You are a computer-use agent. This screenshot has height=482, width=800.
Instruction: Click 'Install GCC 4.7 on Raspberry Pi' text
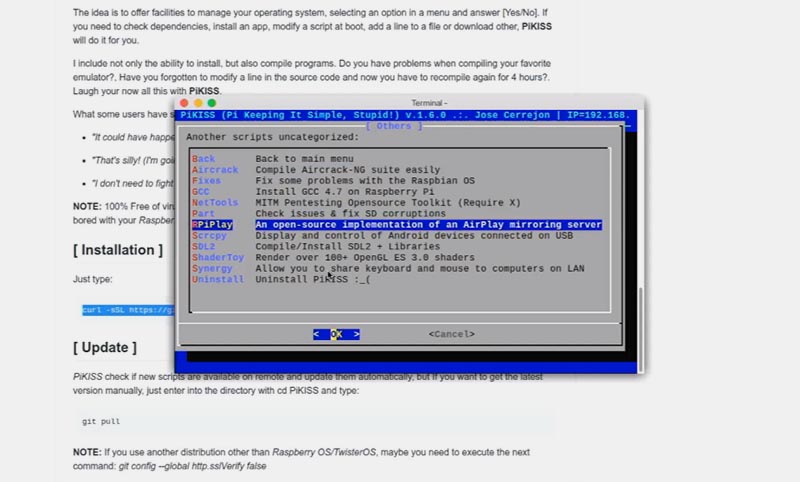point(345,192)
